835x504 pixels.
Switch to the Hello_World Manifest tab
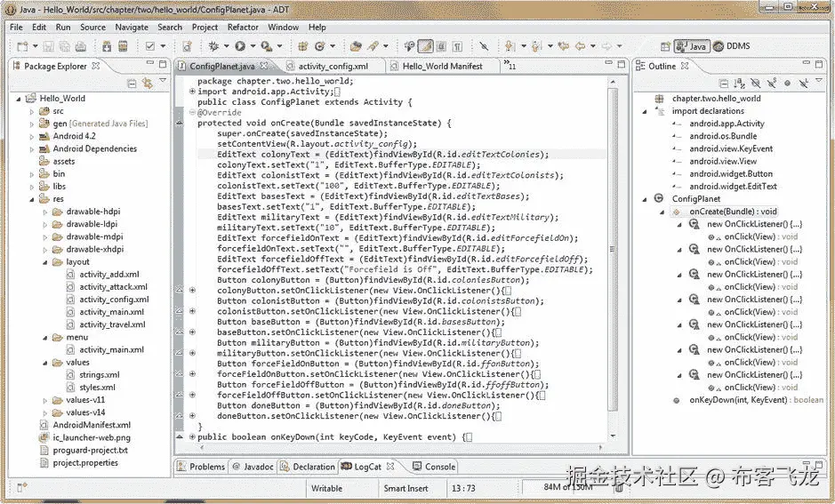[x=442, y=66]
